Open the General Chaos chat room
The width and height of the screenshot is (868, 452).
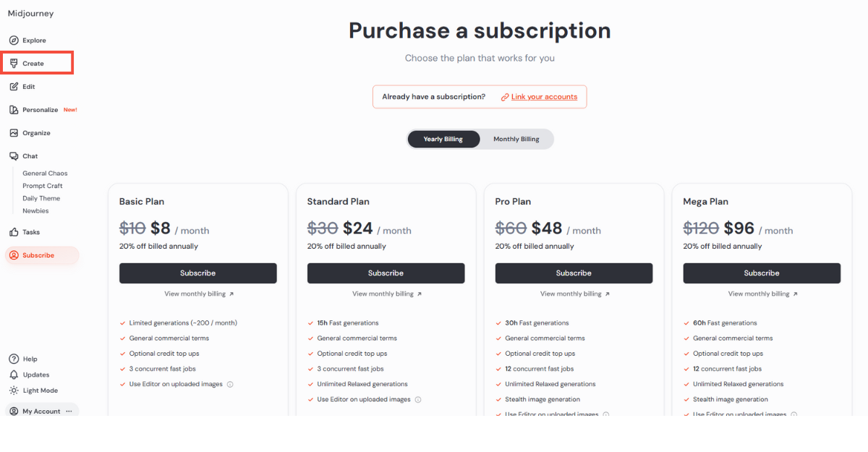coord(45,174)
